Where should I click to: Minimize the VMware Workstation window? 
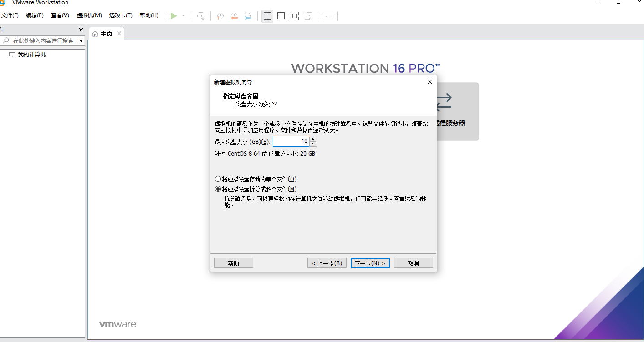(x=598, y=2)
